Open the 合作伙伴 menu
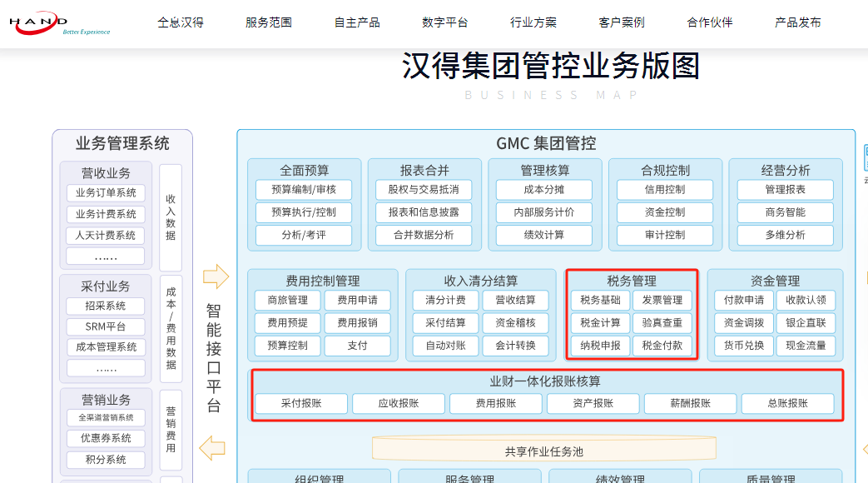 pyautogui.click(x=710, y=22)
